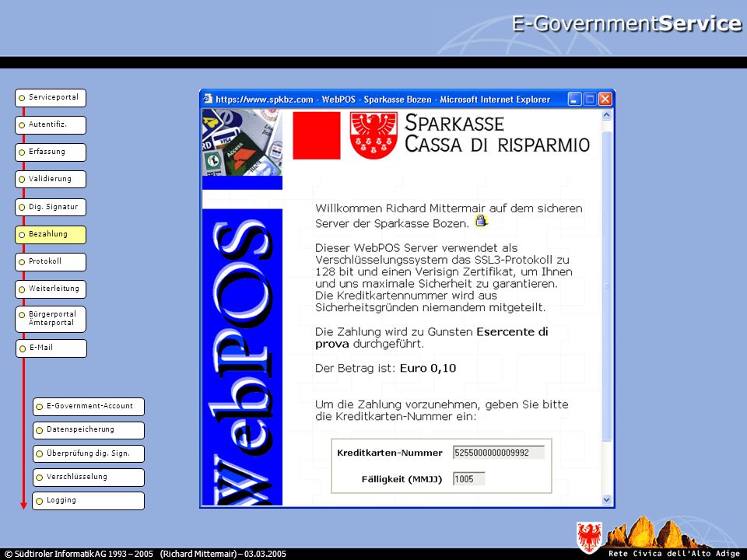Click the scrollbar down arrow
The width and height of the screenshot is (747, 560).
click(606, 499)
